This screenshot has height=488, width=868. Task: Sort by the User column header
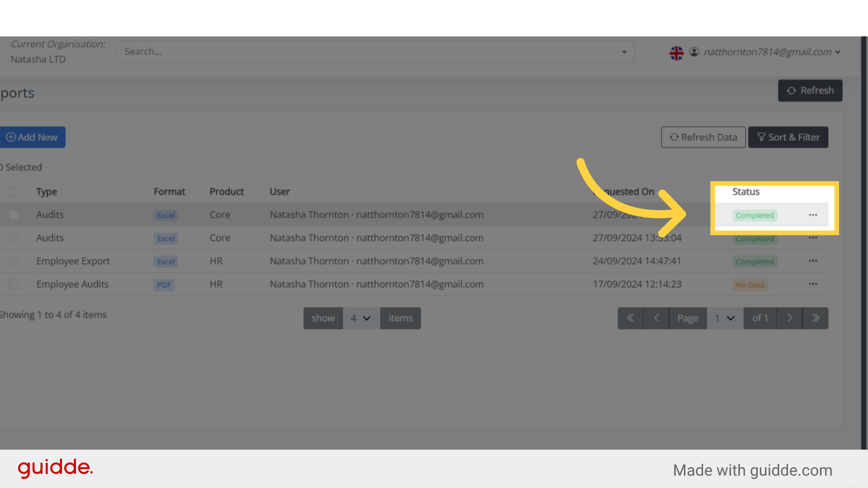280,192
